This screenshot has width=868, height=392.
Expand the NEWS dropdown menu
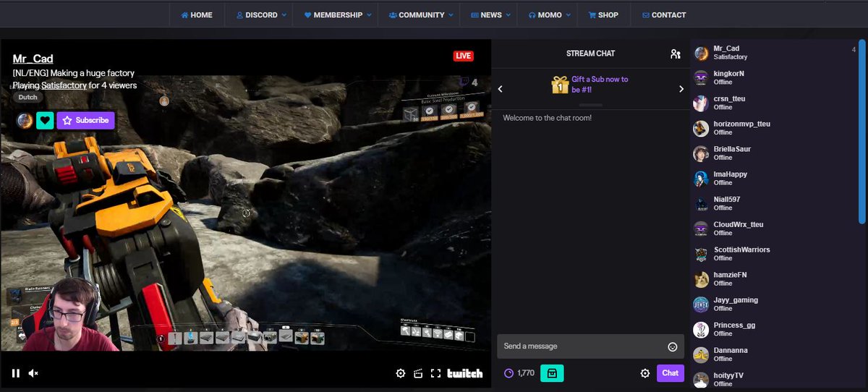pos(490,15)
